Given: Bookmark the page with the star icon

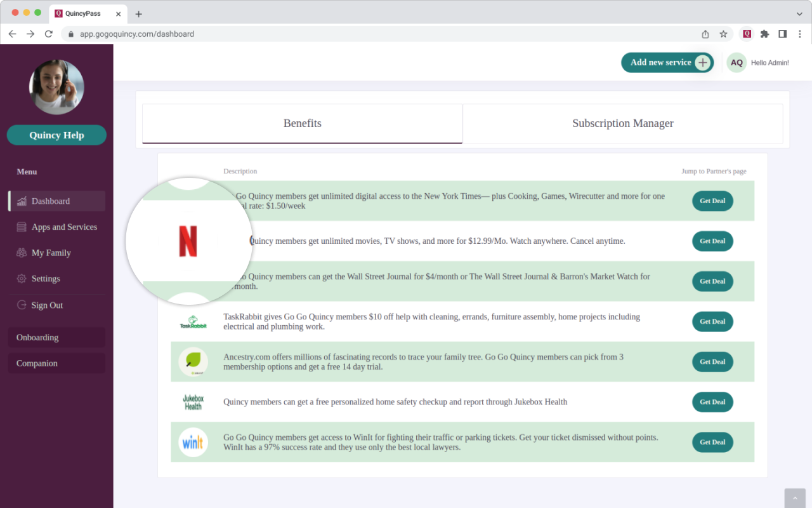Looking at the screenshot, I should pyautogui.click(x=723, y=34).
